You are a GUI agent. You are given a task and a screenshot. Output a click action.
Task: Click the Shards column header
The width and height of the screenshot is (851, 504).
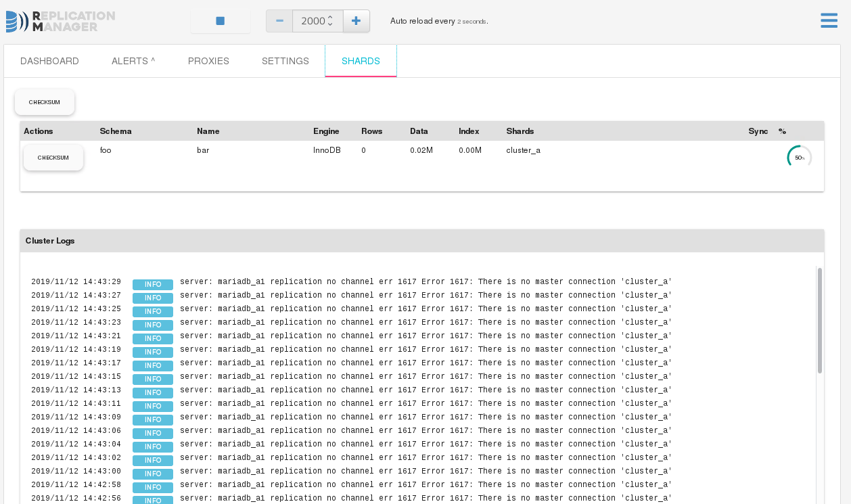520,131
